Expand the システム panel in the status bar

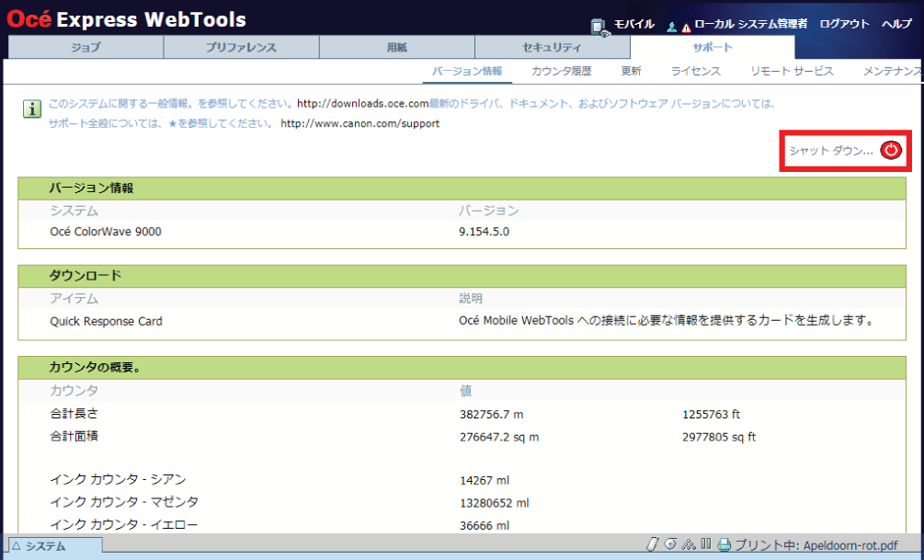point(56,546)
